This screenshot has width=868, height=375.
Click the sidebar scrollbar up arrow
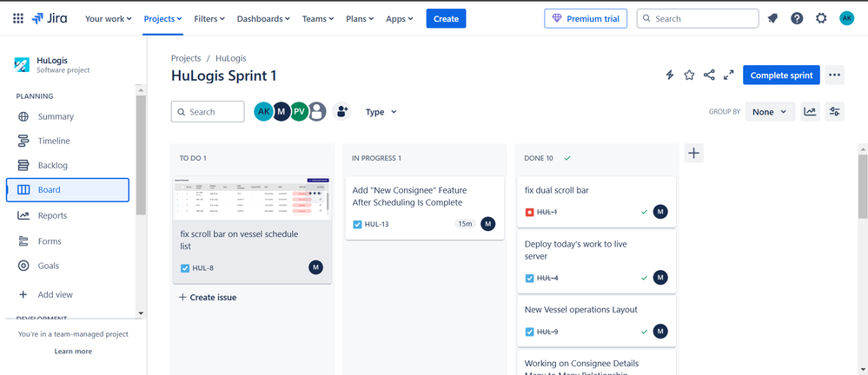[140, 89]
